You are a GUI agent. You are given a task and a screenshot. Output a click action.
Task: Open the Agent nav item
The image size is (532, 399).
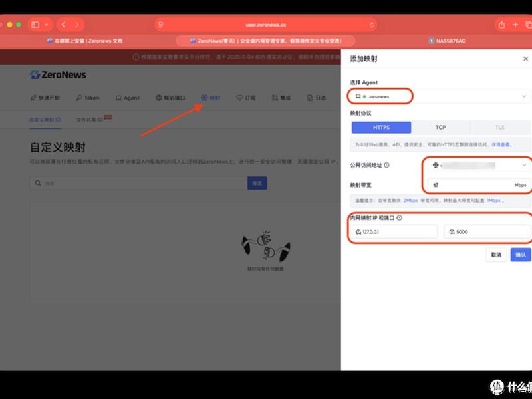tap(128, 98)
